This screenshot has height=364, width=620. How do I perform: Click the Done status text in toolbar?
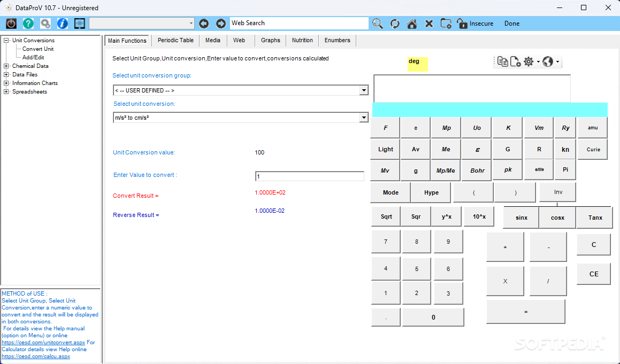click(x=511, y=24)
